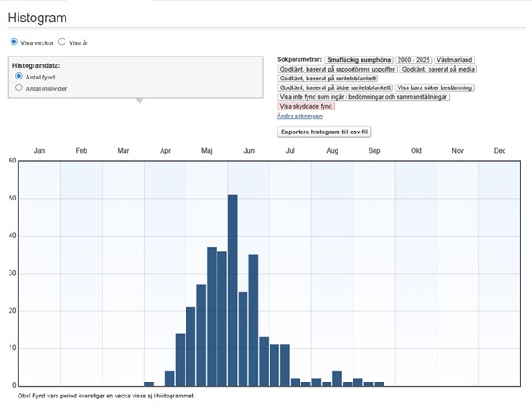Click the 'Småfläckig sumphöna' species tag
The width and height of the screenshot is (532, 408).
click(358, 59)
